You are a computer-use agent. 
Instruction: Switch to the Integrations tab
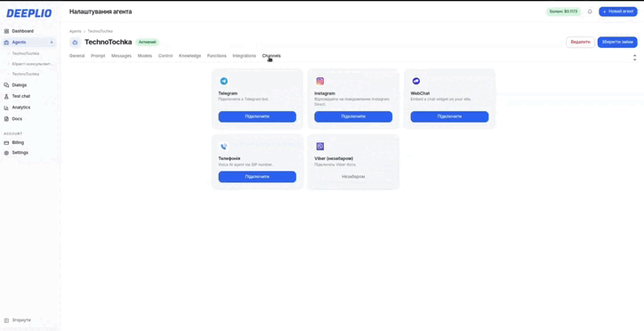[244, 56]
